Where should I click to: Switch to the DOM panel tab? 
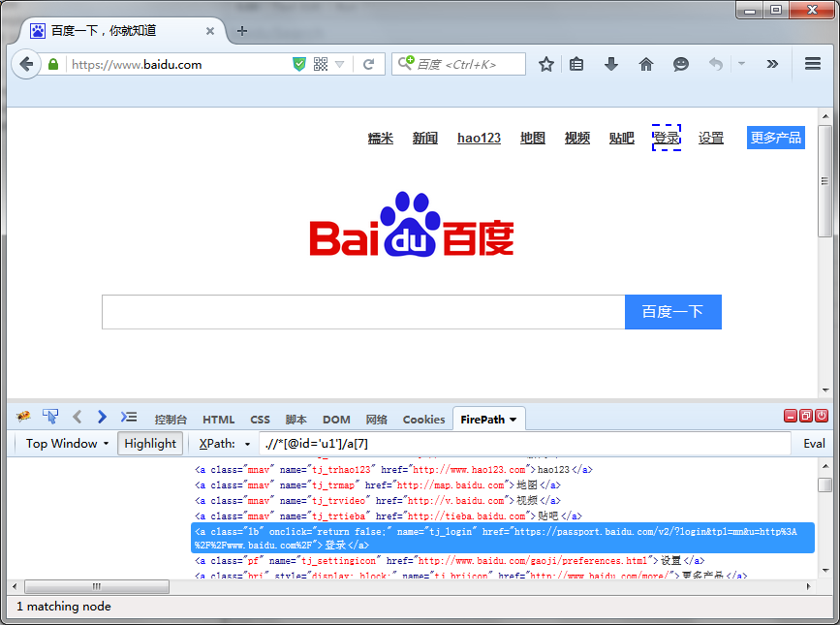click(x=336, y=420)
